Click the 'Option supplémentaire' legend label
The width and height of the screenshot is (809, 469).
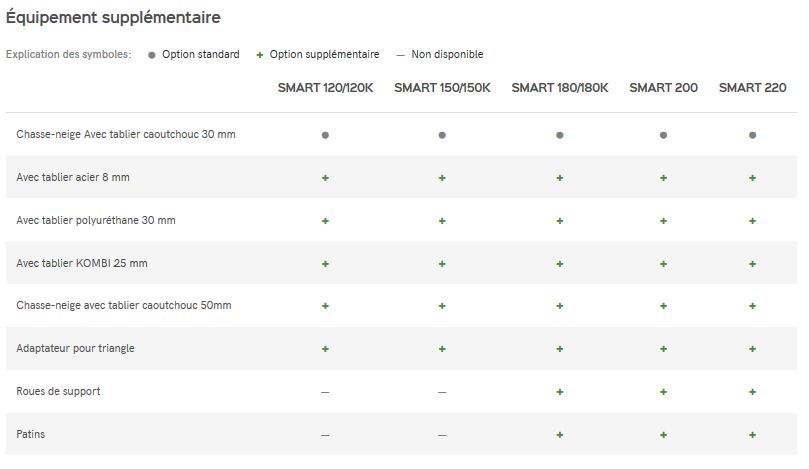(x=324, y=54)
